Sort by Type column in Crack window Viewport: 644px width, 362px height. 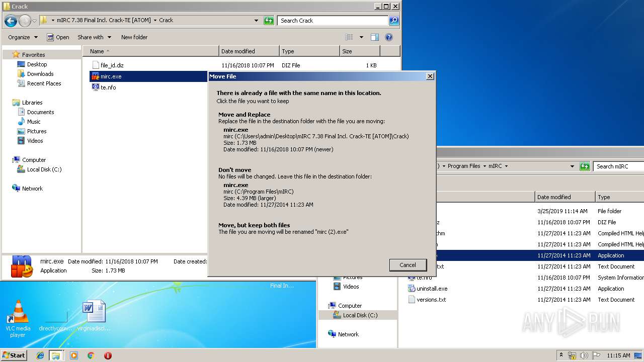309,51
